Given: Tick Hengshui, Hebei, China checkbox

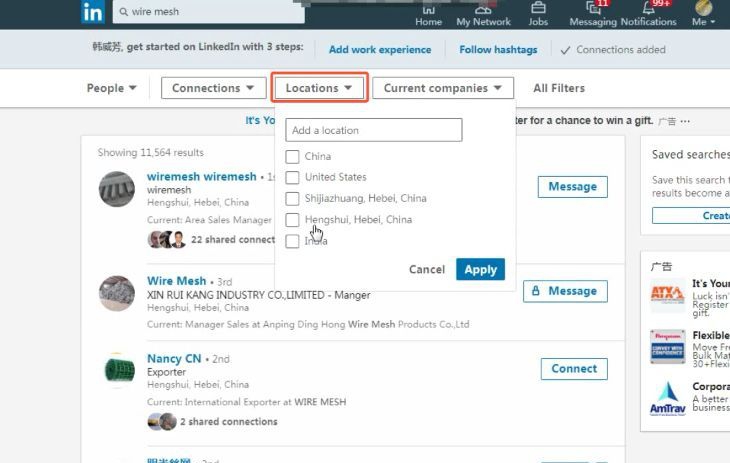Looking at the screenshot, I should tap(292, 219).
